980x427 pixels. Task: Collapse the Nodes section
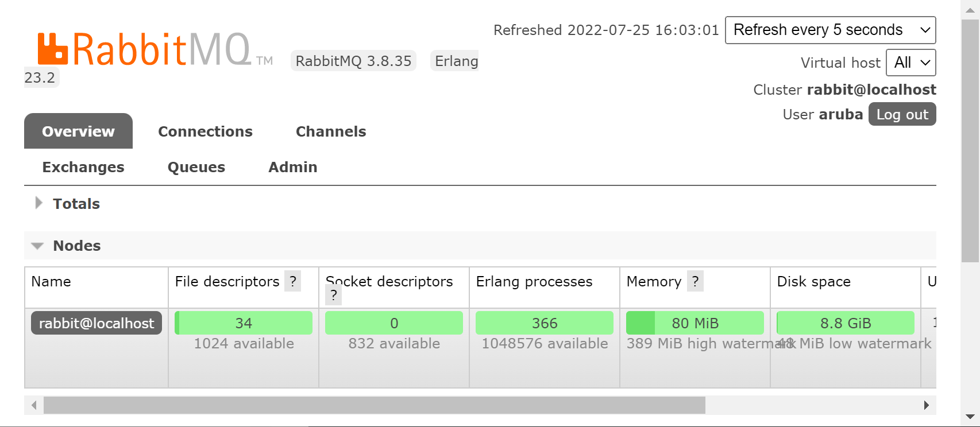76,246
